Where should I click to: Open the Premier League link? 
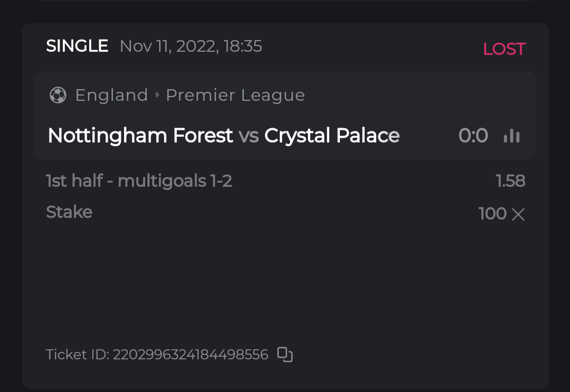[x=235, y=95]
